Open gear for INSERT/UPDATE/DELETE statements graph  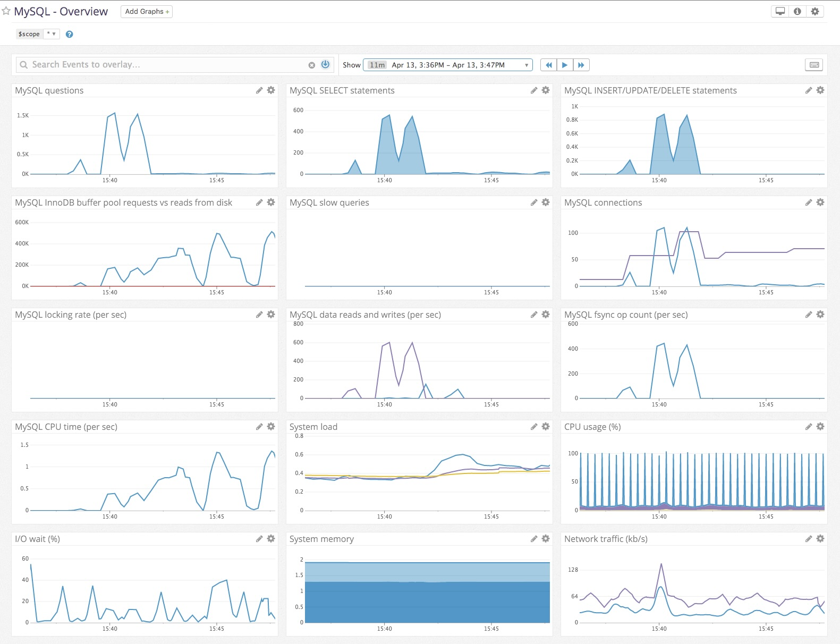coord(820,90)
